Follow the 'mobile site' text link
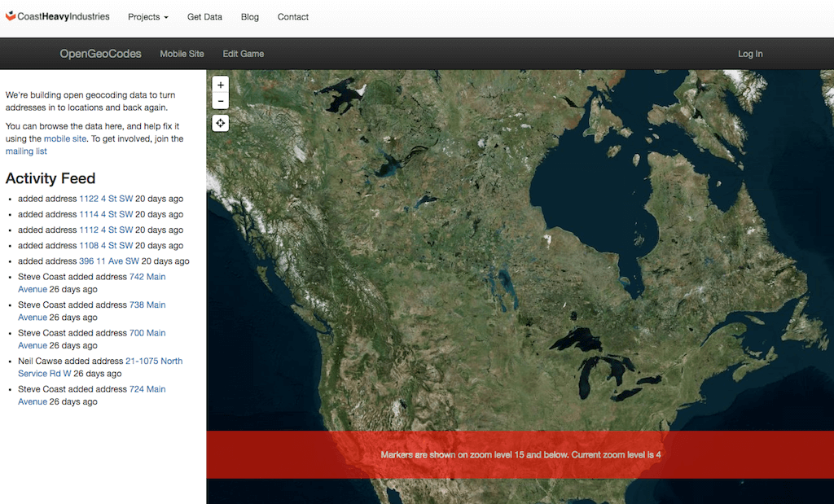Screen dimensions: 834x504 click(65, 139)
